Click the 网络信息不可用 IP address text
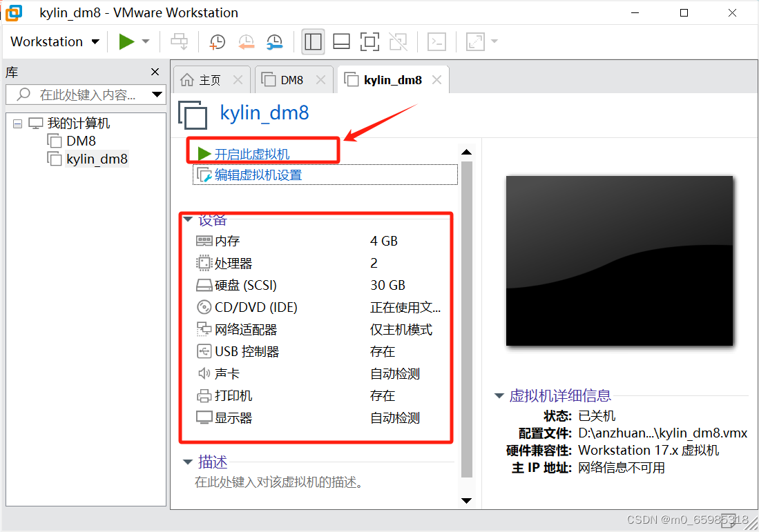Screen dimensions: 759x532 pos(622,468)
